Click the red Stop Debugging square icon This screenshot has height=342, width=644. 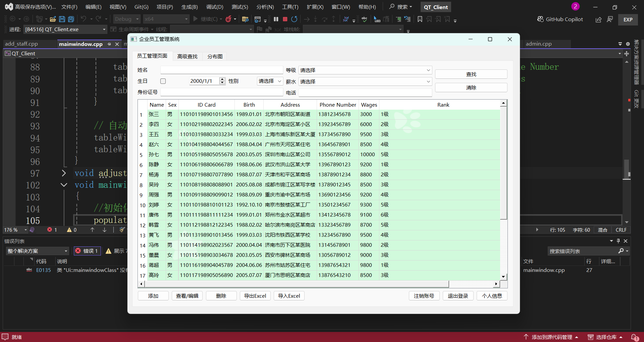(285, 19)
